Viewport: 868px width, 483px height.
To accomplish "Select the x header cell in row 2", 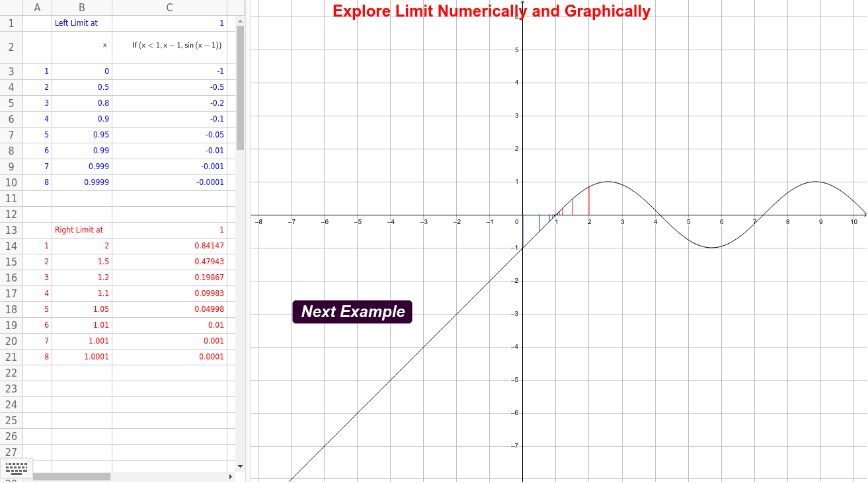I will [82, 48].
